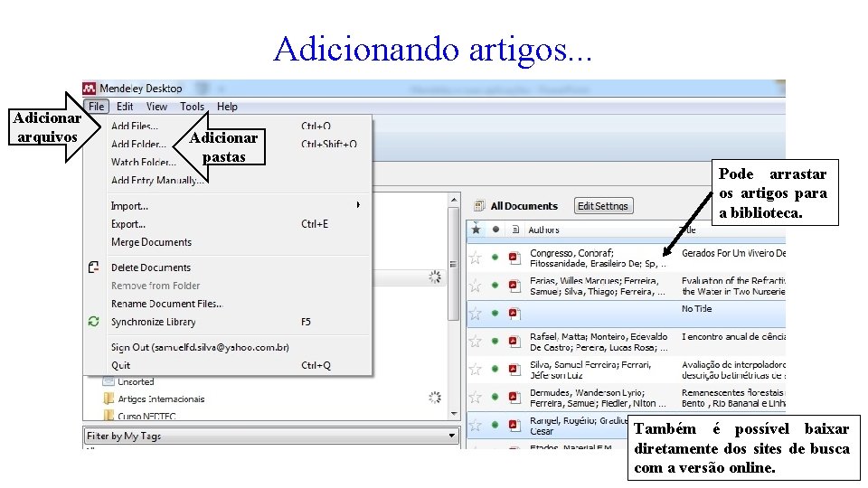Select the 'No Title' cell
The image size is (868, 488).
coord(696,309)
